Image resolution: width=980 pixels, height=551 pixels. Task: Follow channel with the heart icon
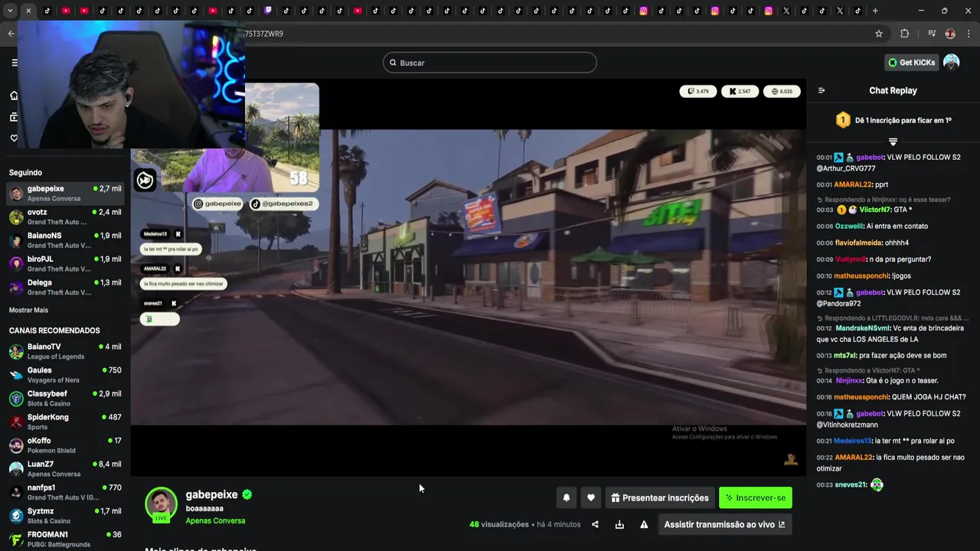[x=590, y=497]
